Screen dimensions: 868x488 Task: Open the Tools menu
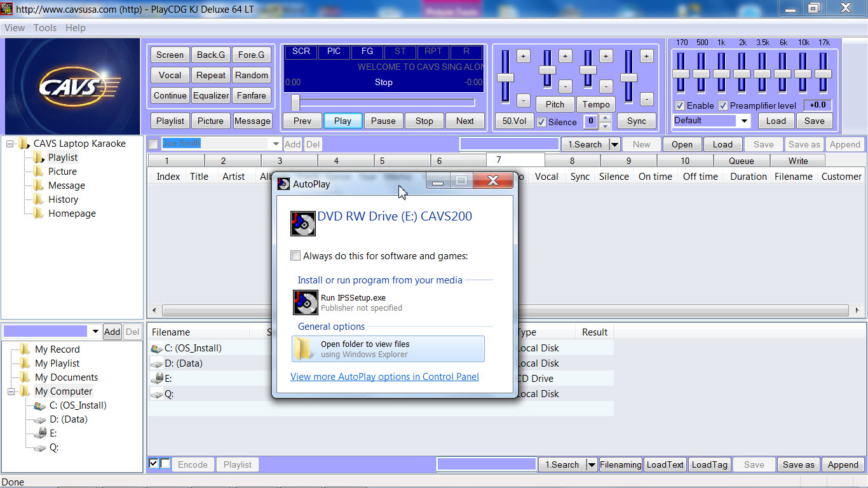pos(45,28)
